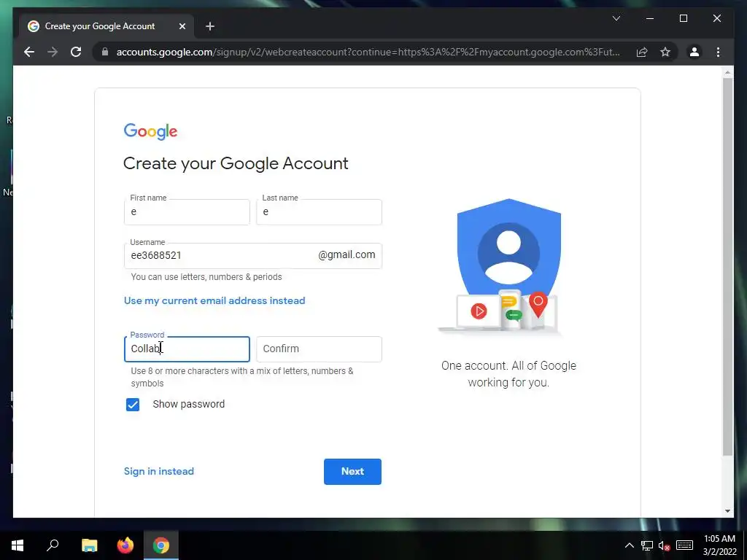Screen dimensions: 747x560
Task: Bookmark this page with the star icon
Action: click(665, 52)
